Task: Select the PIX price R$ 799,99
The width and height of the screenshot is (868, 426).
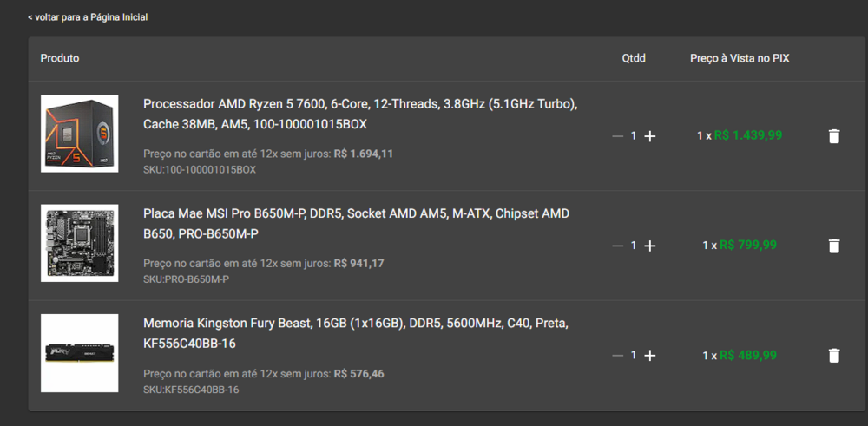Action: pyautogui.click(x=748, y=245)
